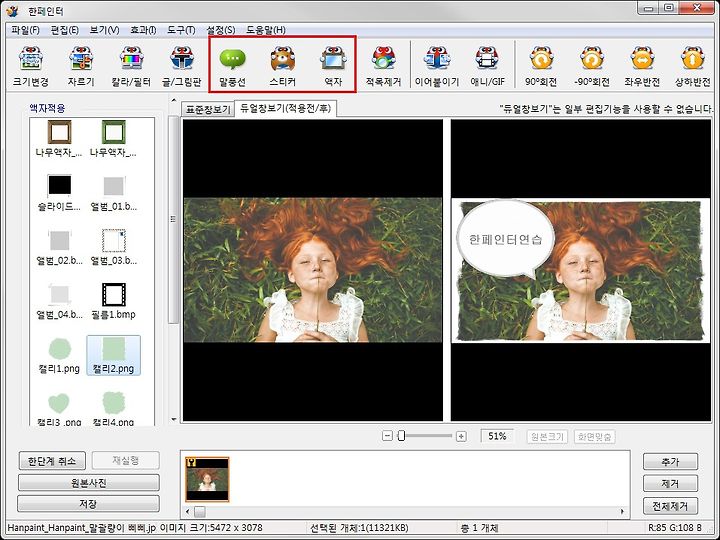Click the 제거 remove button
720x540 pixels.
click(670, 484)
